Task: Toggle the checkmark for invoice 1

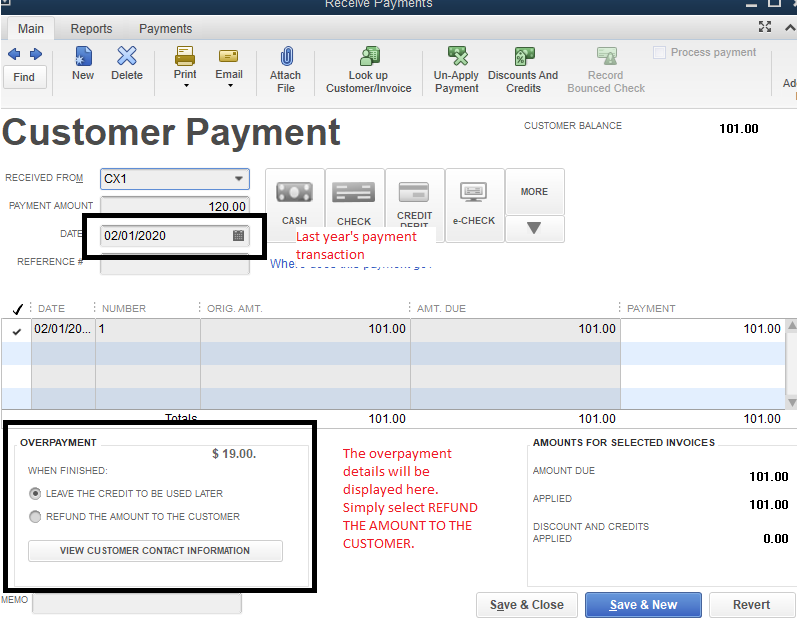Action: 17,331
